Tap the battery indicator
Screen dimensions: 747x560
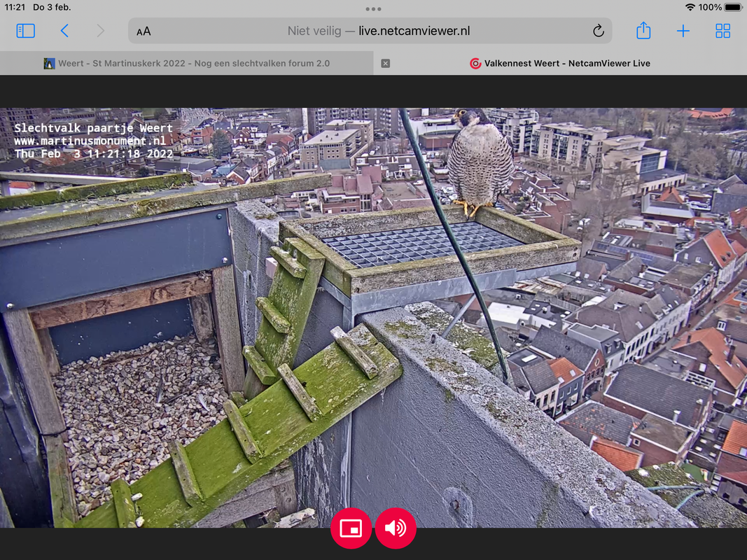733,7
